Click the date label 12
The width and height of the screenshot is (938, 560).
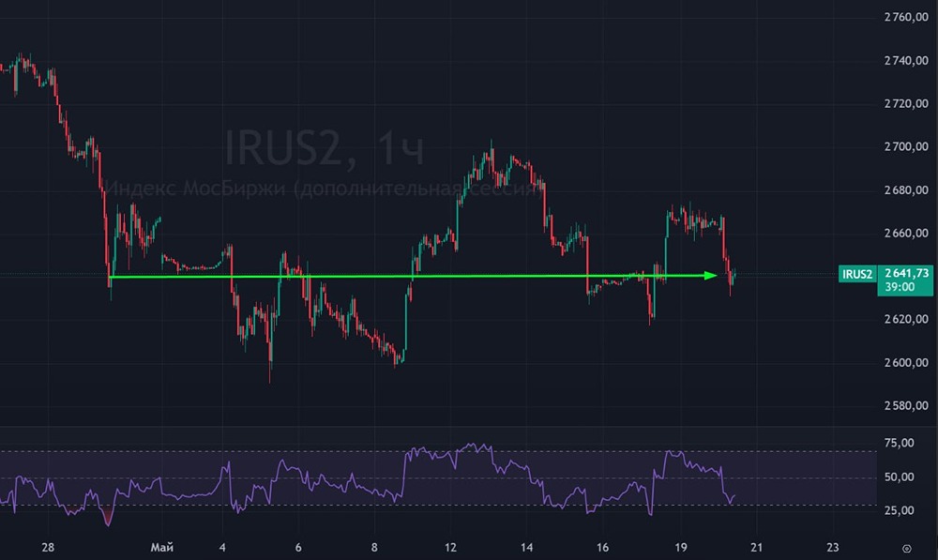click(x=450, y=548)
